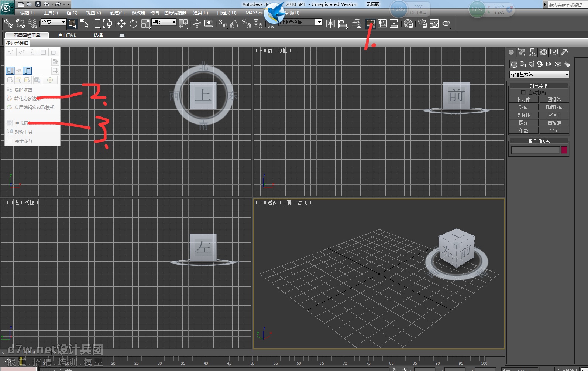Select the Lights creation category icon
588x371 pixels.
click(x=532, y=64)
